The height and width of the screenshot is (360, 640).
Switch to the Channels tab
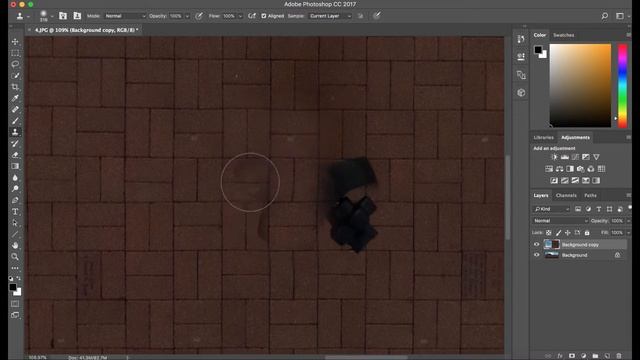(x=566, y=196)
